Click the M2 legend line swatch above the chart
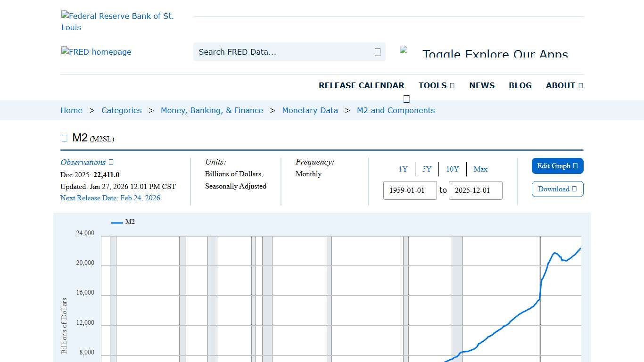 116,222
